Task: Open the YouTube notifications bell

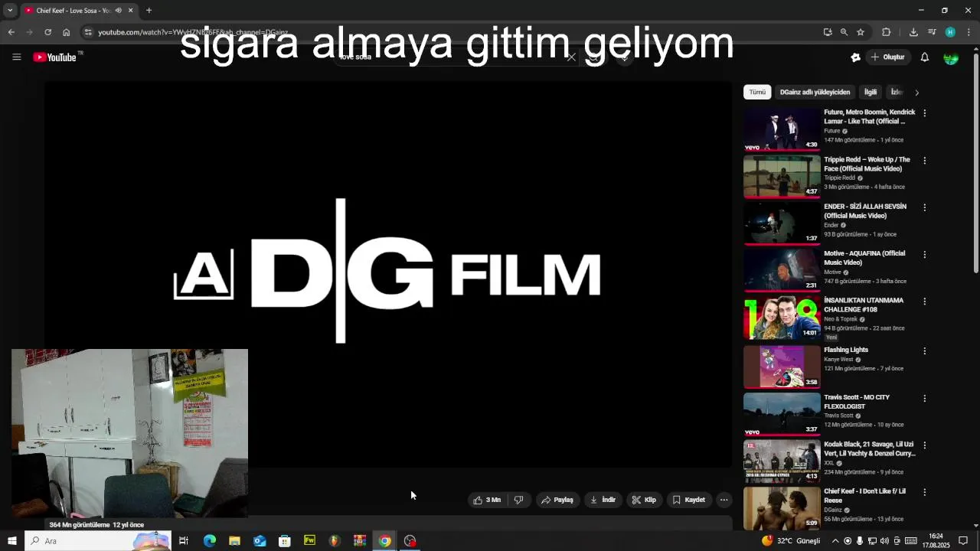Action: 924,57
